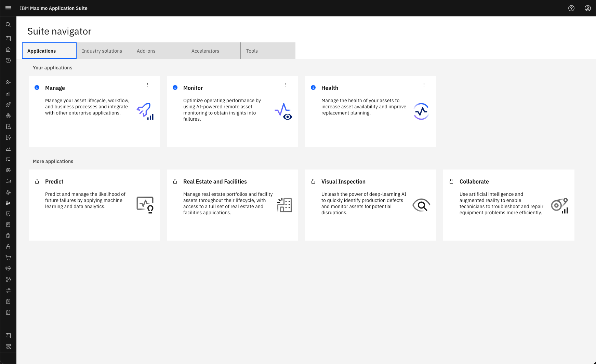Click the hierarchy diagram icon at sidebar bottom
The height and width of the screenshot is (364, 596).
[x=8, y=347]
